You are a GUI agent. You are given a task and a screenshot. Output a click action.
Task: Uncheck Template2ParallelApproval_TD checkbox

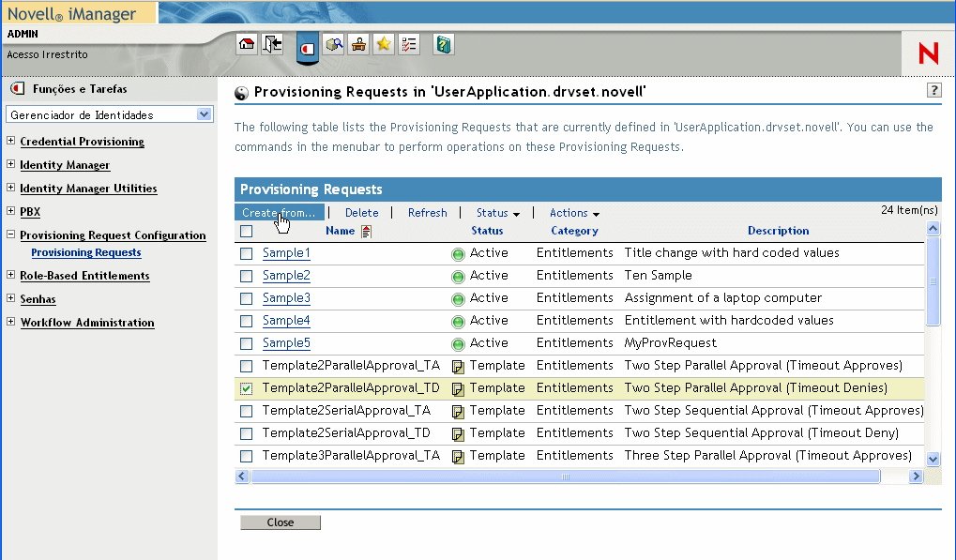(247, 388)
